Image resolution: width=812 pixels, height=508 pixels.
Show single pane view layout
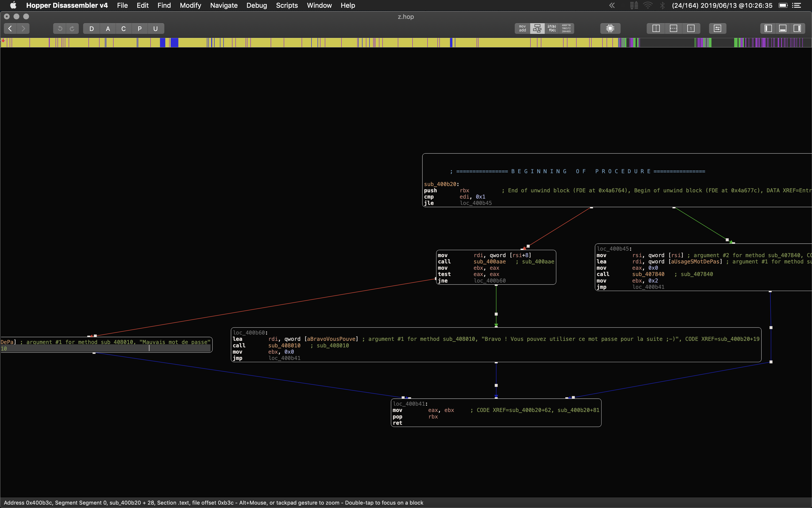tap(691, 29)
